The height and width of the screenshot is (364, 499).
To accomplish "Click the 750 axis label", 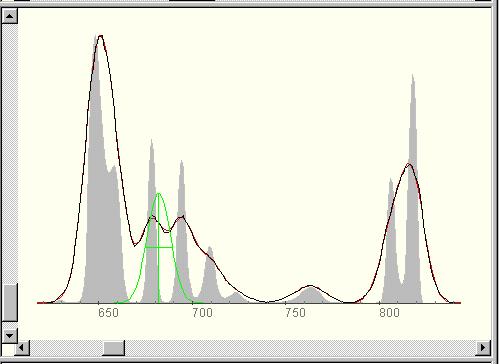I will pos(295,313).
